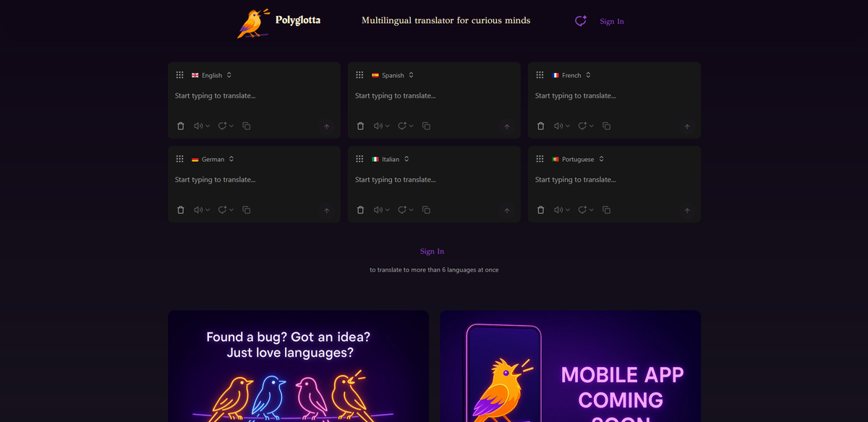Open the English language selector dropdown
Viewport: 868px width, 422px height.
[211, 75]
